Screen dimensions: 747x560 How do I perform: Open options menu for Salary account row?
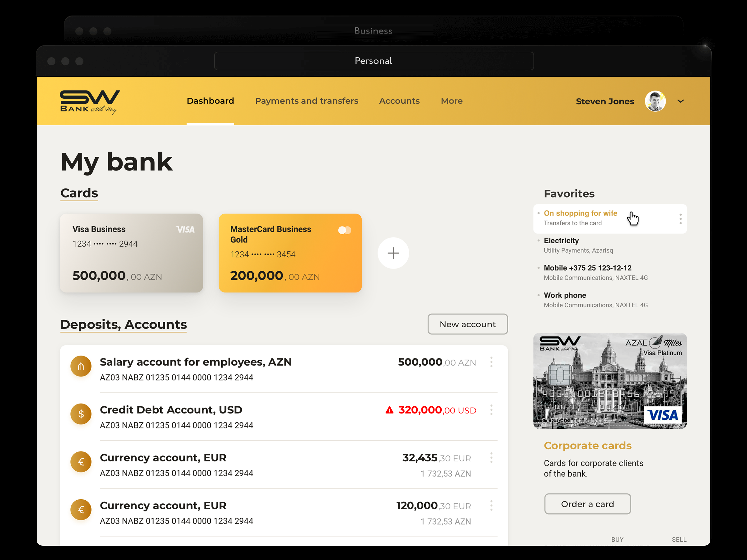tap(491, 362)
